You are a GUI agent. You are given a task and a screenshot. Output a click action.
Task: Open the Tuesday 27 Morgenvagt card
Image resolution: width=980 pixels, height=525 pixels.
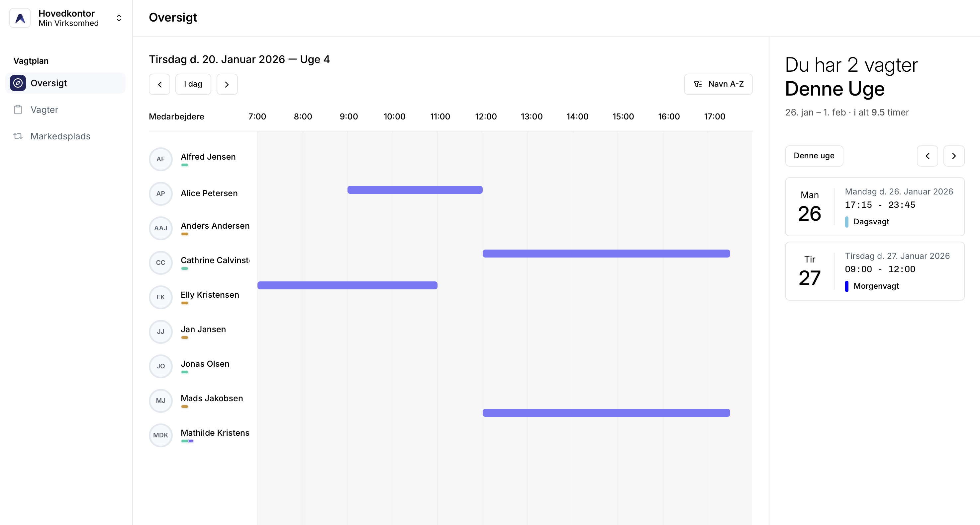874,271
